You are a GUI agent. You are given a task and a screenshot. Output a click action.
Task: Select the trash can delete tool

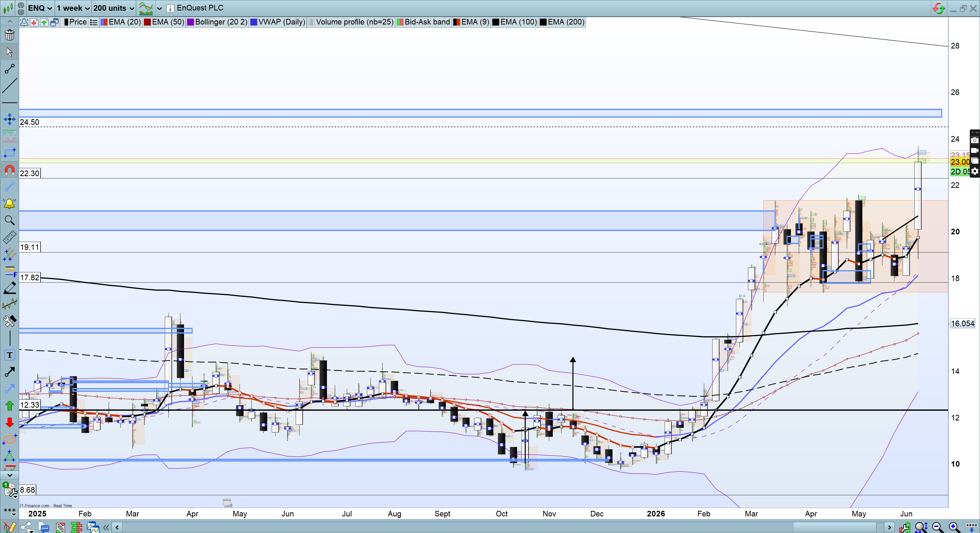[9, 35]
